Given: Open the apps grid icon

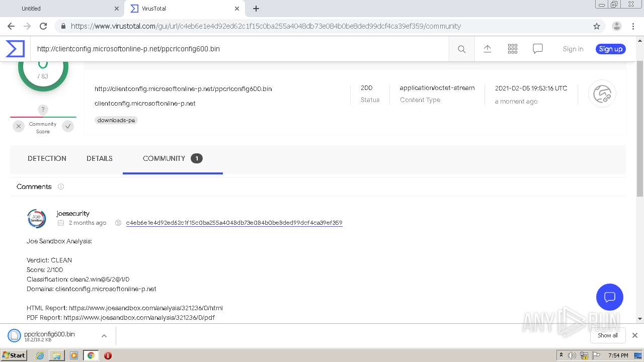Looking at the screenshot, I should tap(513, 49).
